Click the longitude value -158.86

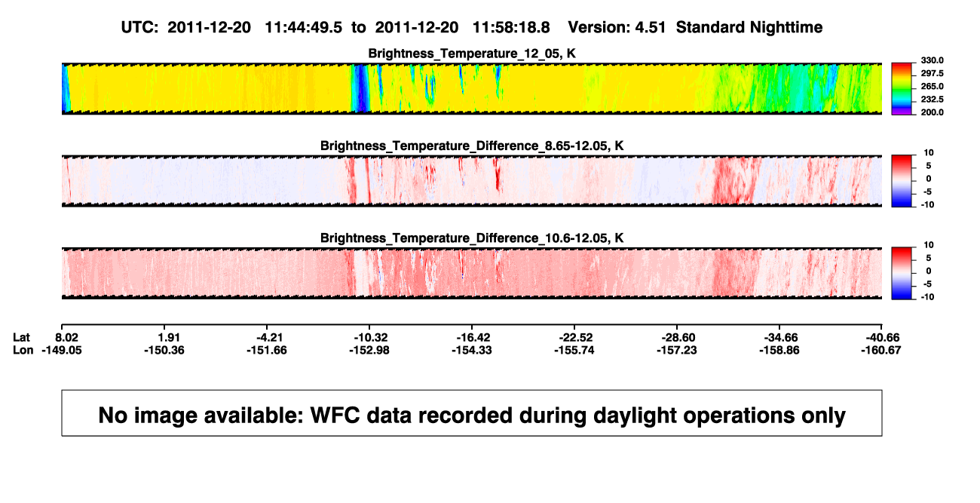(779, 350)
